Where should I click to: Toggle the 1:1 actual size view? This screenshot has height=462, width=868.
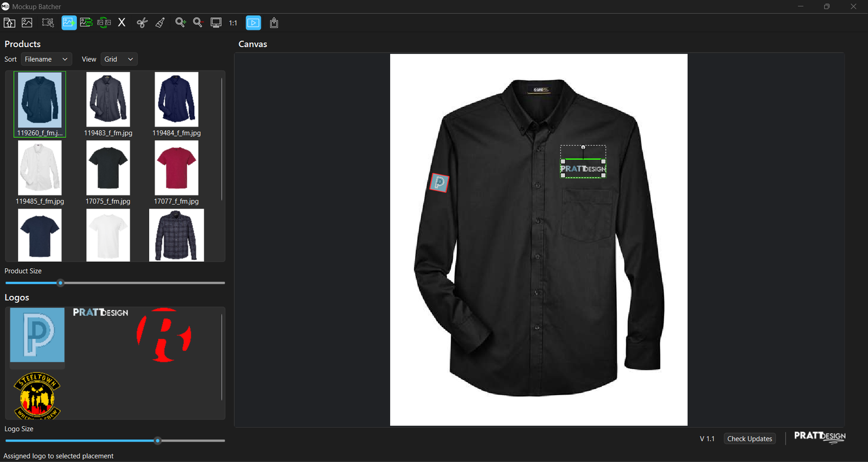(x=233, y=23)
